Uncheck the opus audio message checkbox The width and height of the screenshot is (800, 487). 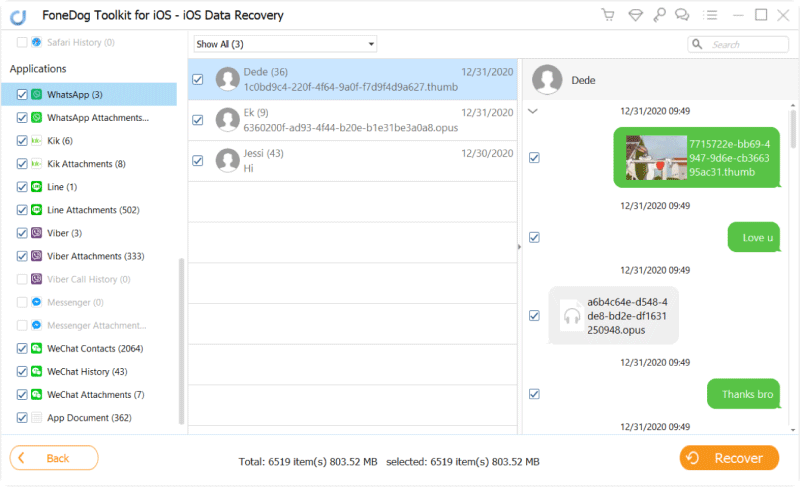click(x=534, y=316)
